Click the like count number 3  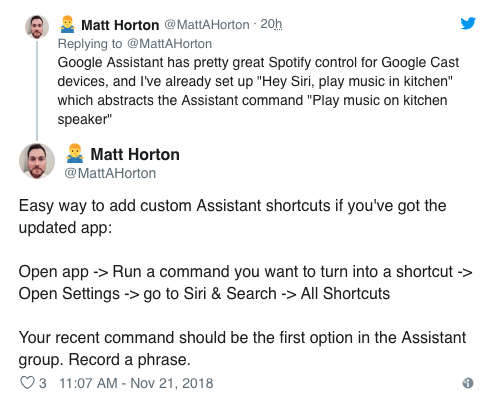[x=42, y=383]
